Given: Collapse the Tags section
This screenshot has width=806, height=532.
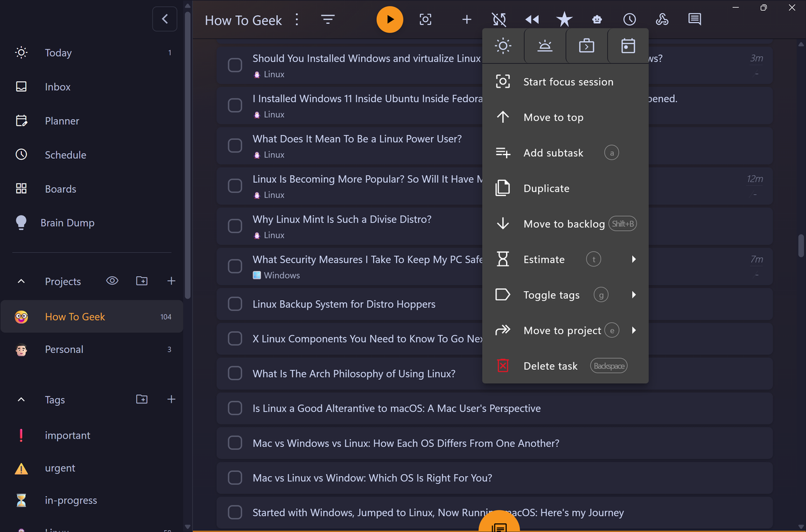Looking at the screenshot, I should pyautogui.click(x=21, y=400).
